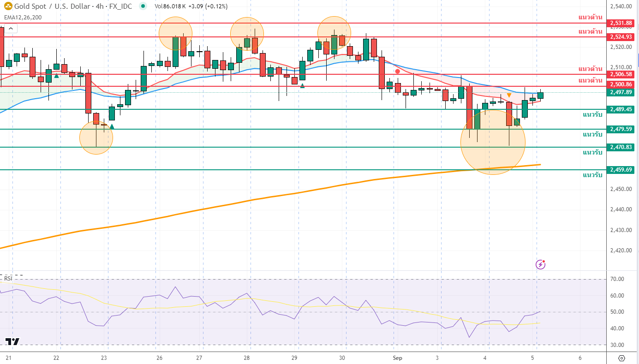The height and width of the screenshot is (364, 639).
Task: Click the red dot signal marker
Action: 397,72
